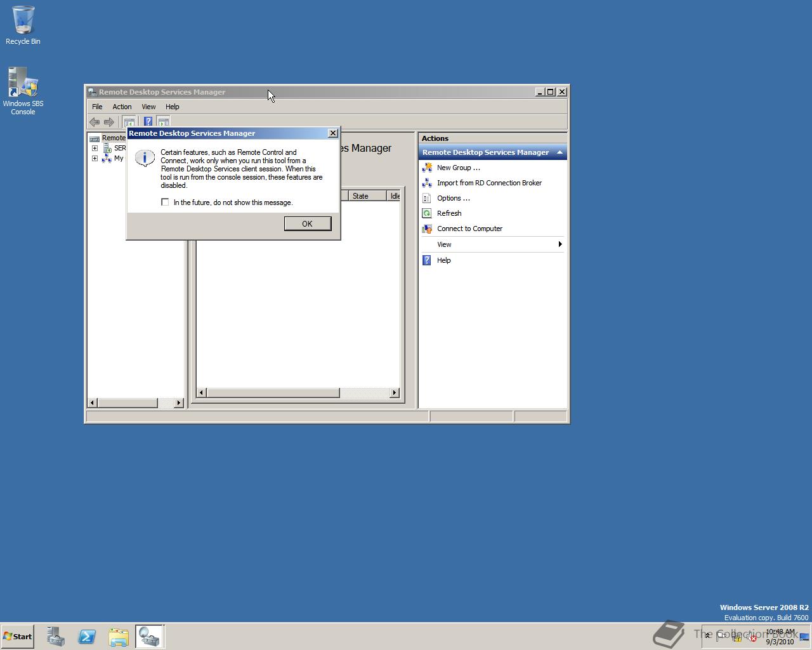Show hidden tray icons arrow

(x=708, y=636)
